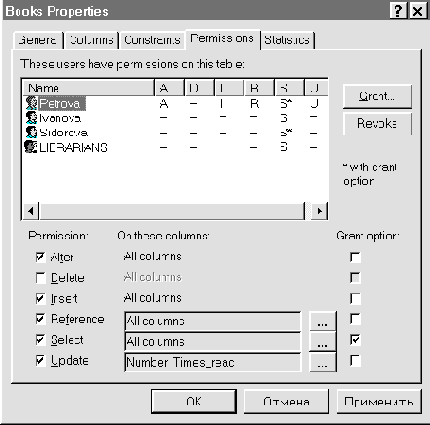Click the Grant... button
The height and width of the screenshot is (425, 430).
tap(377, 97)
